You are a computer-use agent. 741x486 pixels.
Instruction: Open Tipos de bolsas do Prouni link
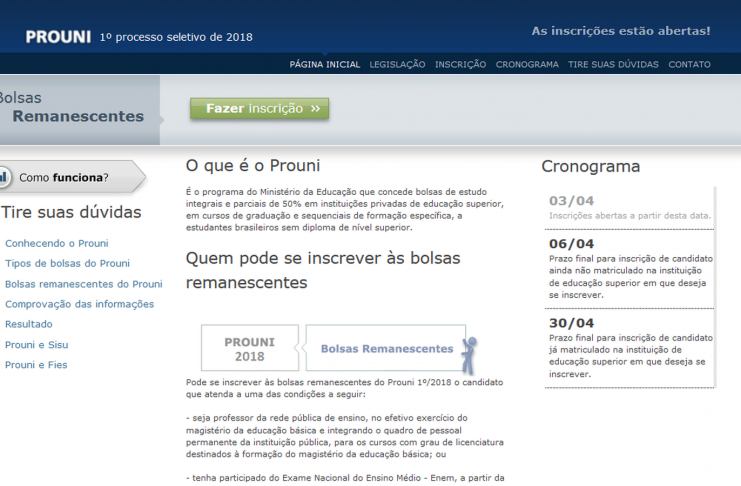click(67, 264)
